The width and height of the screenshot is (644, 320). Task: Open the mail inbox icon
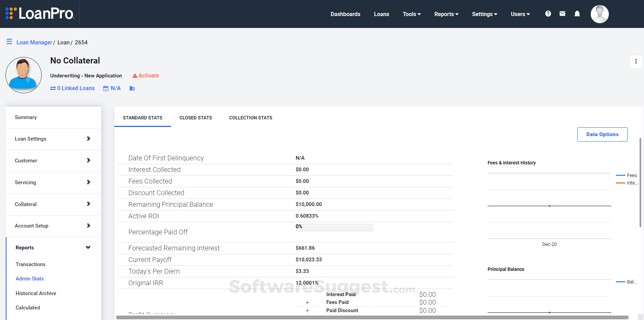point(563,14)
